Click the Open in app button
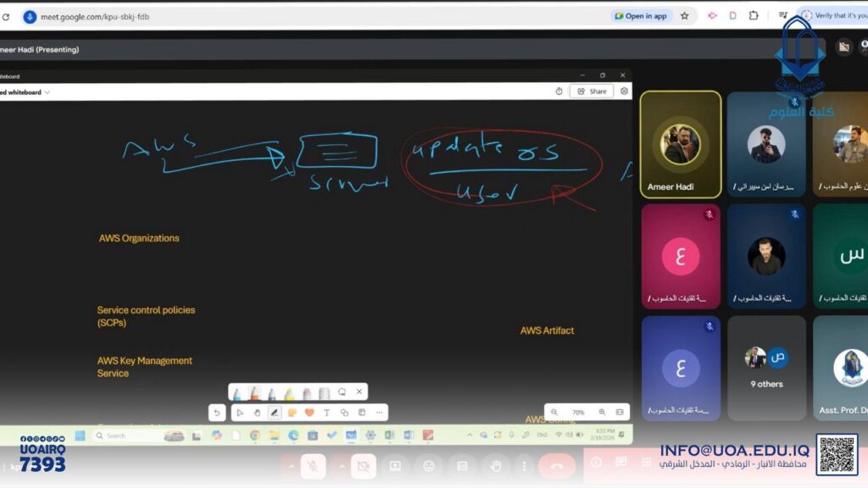 tap(641, 16)
